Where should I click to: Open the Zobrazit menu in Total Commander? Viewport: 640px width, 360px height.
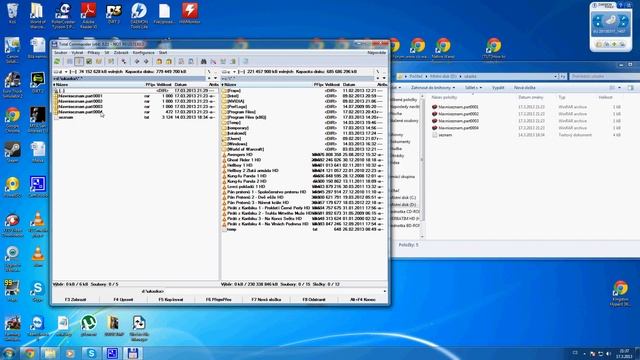pos(121,53)
